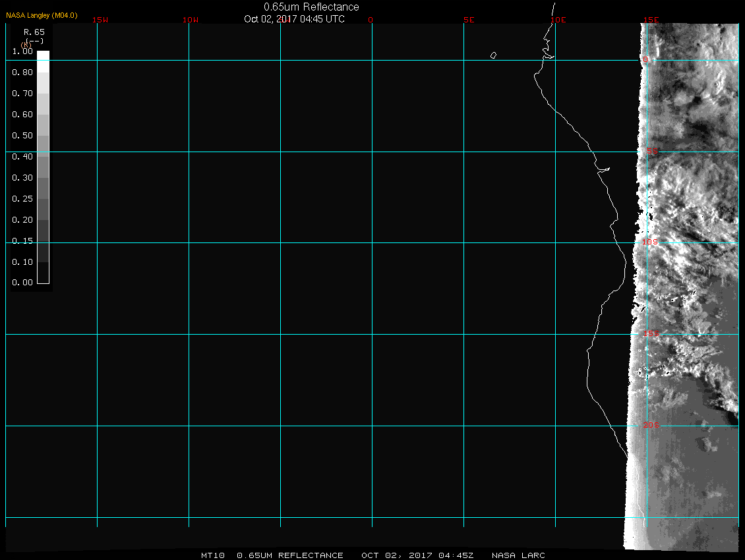Click the 10S latitude label
Image resolution: width=745 pixels, height=560 pixels.
(x=650, y=242)
